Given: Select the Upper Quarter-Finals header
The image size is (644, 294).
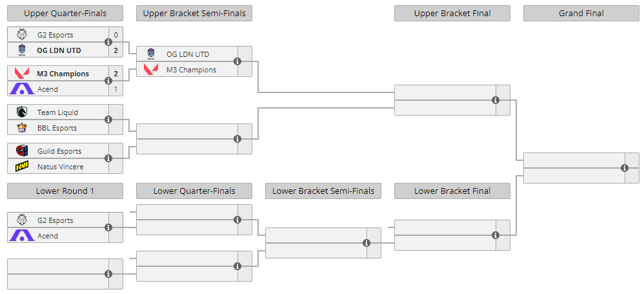Looking at the screenshot, I should pos(65,13).
